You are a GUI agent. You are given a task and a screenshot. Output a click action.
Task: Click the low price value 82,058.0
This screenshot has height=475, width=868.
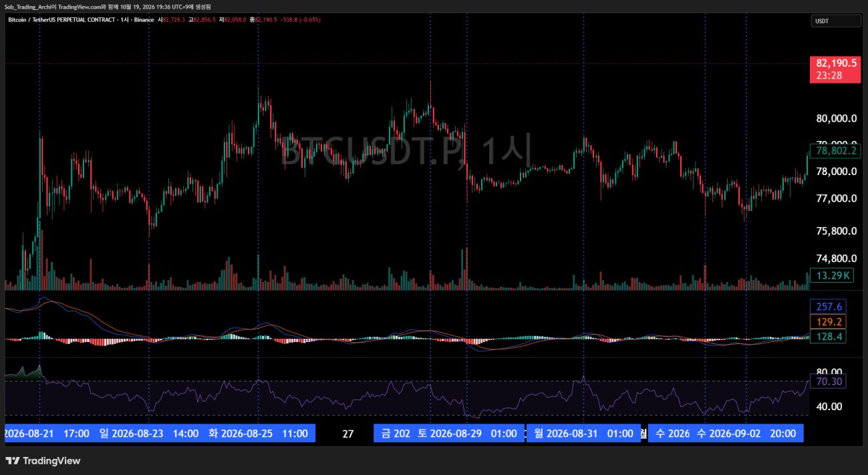[x=235, y=20]
